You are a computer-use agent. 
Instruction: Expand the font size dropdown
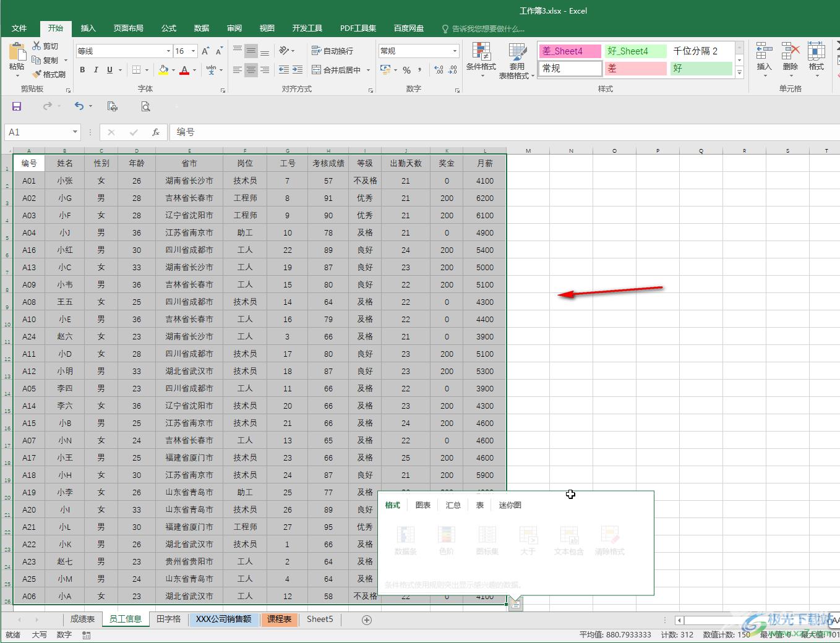pos(194,51)
